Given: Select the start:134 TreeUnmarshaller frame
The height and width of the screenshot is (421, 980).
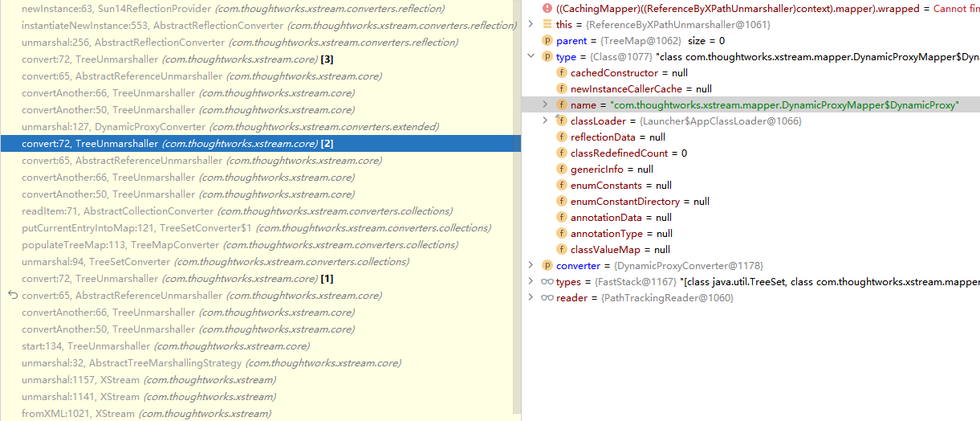Looking at the screenshot, I should pos(165,346).
